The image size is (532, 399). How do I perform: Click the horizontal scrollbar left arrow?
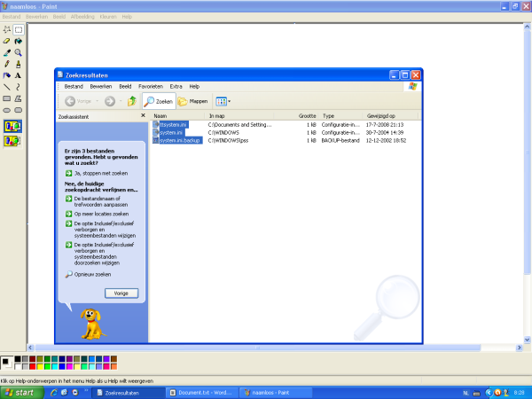click(30, 348)
